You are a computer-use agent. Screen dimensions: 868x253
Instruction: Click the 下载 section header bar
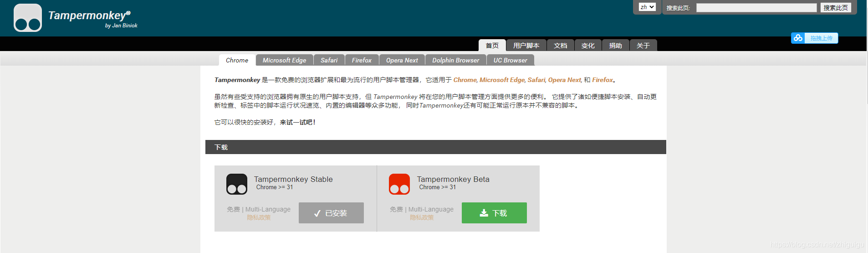click(x=436, y=147)
